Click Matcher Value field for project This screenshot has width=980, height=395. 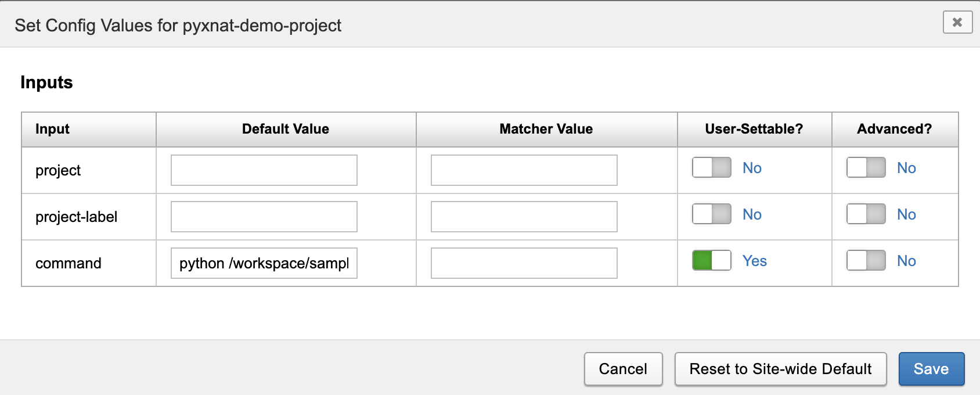coord(524,170)
